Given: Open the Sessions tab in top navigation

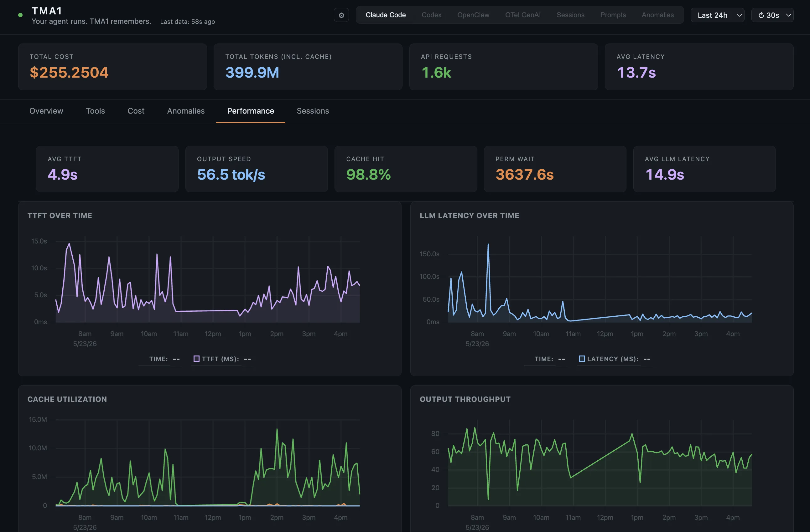Looking at the screenshot, I should pyautogui.click(x=570, y=15).
